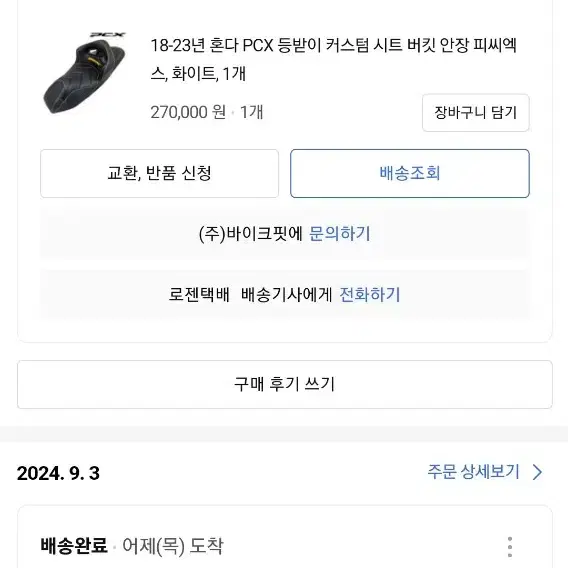Write a review with 구매 후기 쓰기
This screenshot has width=568, height=568.
[285, 384]
